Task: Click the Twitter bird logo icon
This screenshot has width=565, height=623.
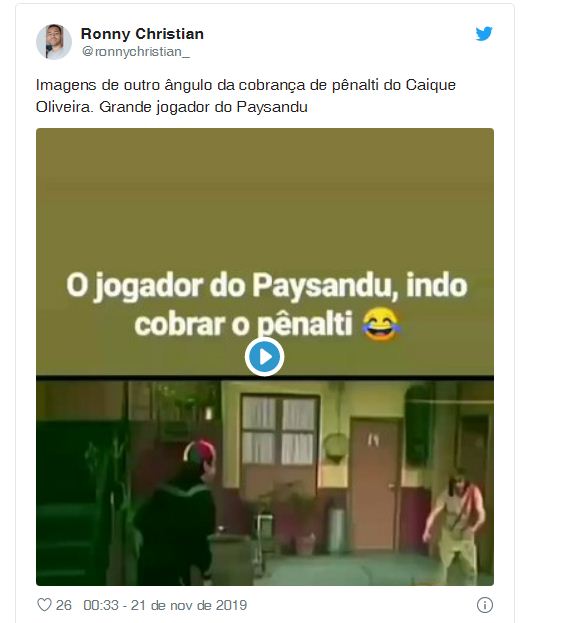Action: 484,34
